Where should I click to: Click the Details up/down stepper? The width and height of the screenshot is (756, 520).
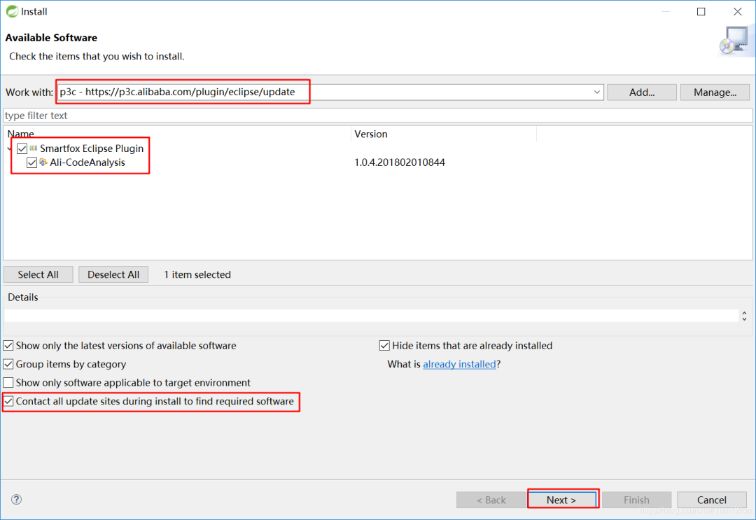click(744, 316)
